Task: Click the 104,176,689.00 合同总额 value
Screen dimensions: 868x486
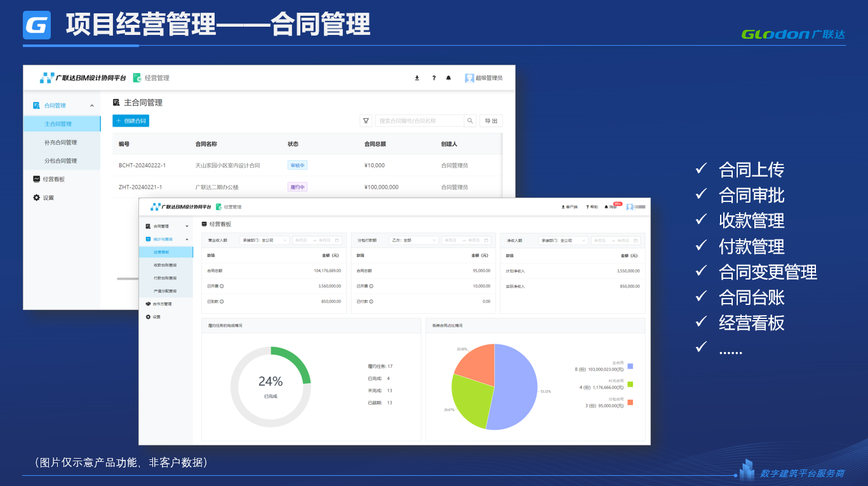Action: click(x=328, y=271)
